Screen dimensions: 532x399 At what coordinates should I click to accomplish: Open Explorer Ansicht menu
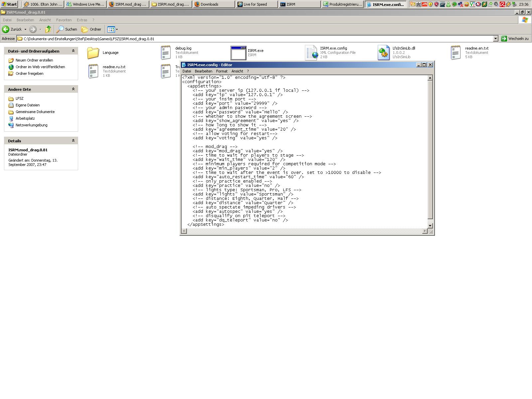[45, 20]
